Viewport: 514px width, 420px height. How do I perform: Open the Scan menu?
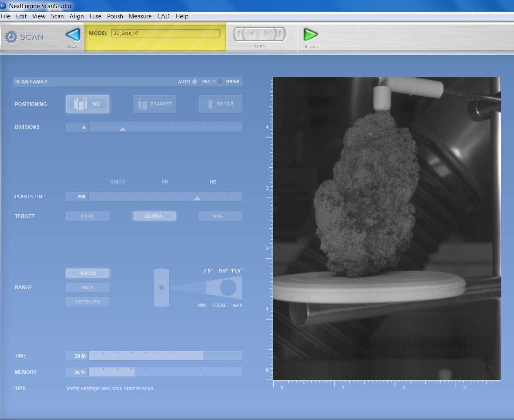pos(57,16)
